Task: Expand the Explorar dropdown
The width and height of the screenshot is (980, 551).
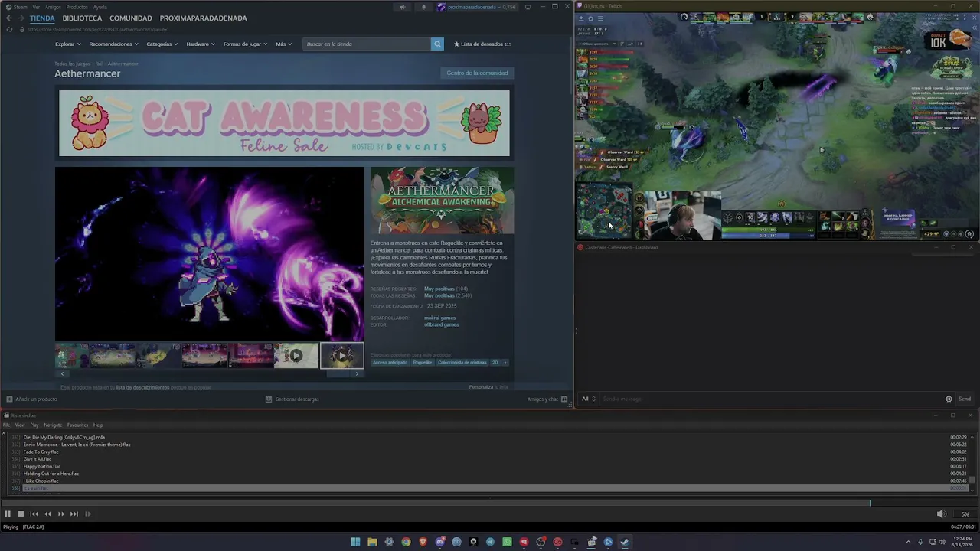Action: pos(67,44)
